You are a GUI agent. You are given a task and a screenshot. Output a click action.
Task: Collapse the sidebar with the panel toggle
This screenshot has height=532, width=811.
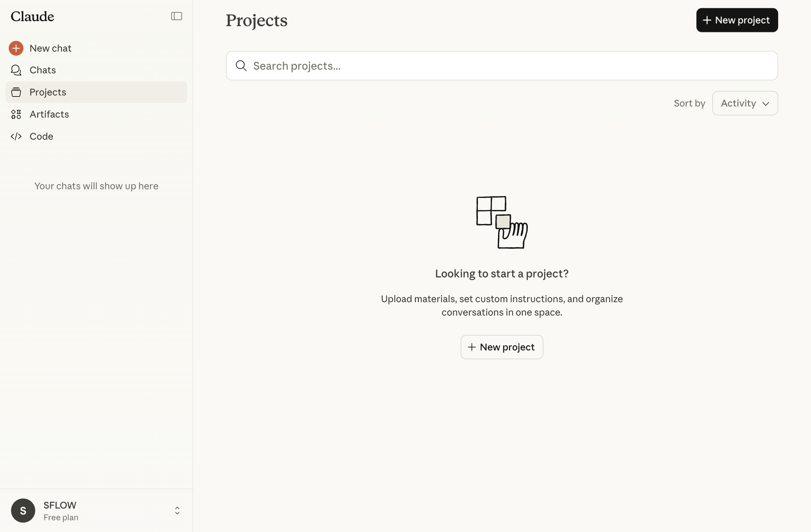click(x=176, y=16)
